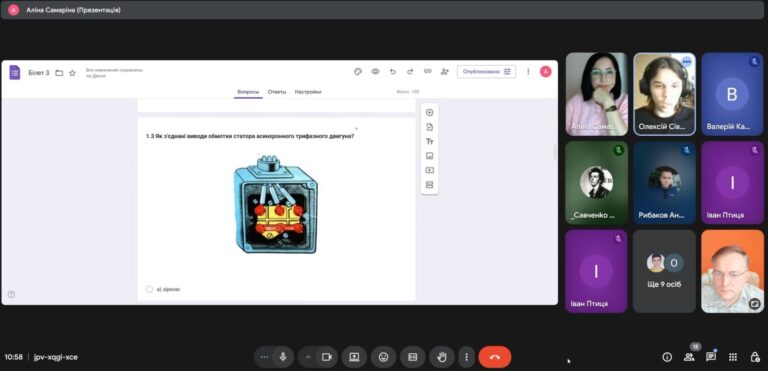768x371 pixels.
Task: Add an image from side toolbar
Action: pos(430,156)
